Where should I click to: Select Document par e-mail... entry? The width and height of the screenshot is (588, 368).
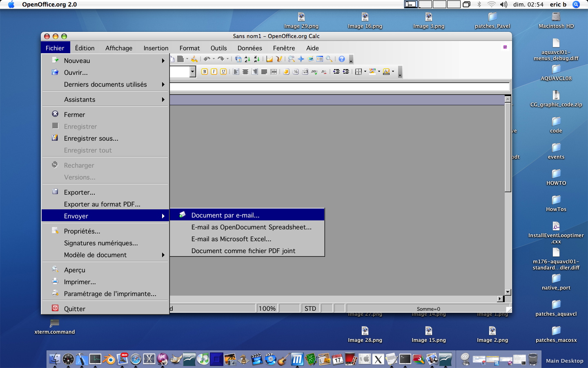click(x=247, y=215)
